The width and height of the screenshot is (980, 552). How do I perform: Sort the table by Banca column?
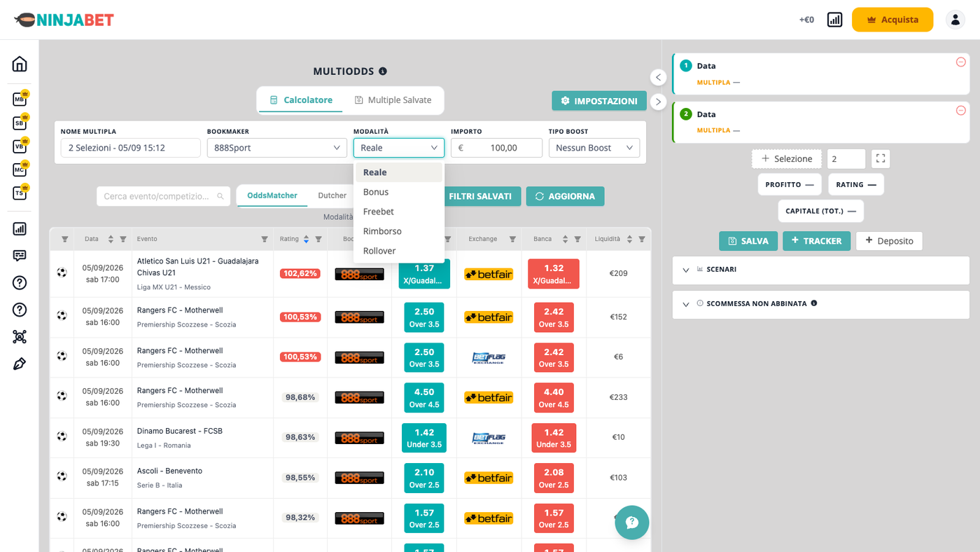(x=565, y=239)
